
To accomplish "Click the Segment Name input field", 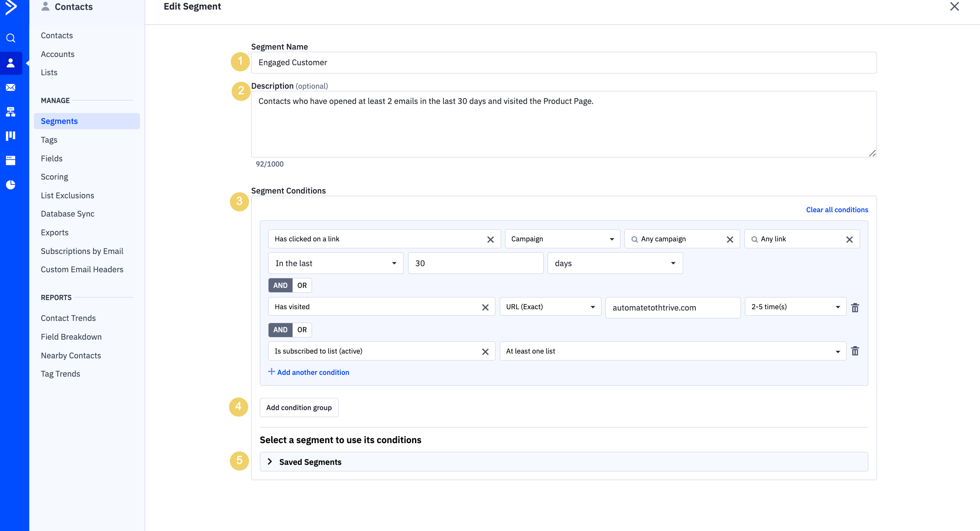I will click(563, 63).
